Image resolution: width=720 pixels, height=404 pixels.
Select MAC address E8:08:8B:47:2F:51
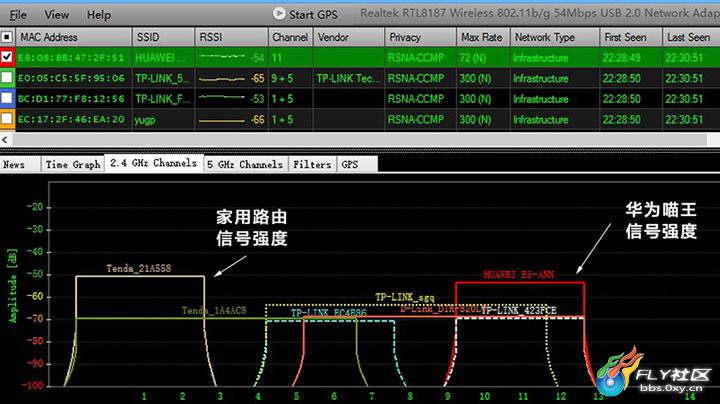tap(71, 58)
